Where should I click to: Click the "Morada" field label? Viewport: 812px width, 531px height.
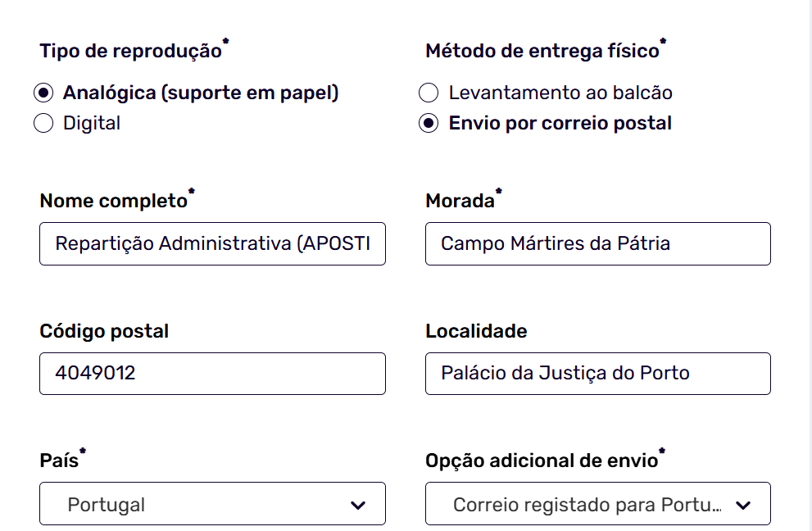click(x=460, y=201)
